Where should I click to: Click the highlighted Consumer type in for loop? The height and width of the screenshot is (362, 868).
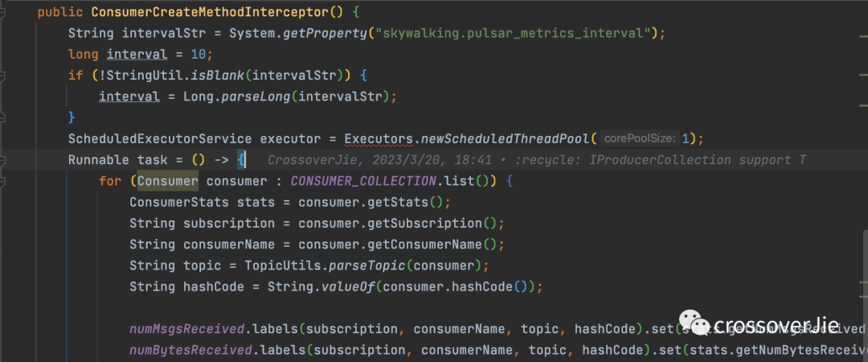click(x=167, y=181)
